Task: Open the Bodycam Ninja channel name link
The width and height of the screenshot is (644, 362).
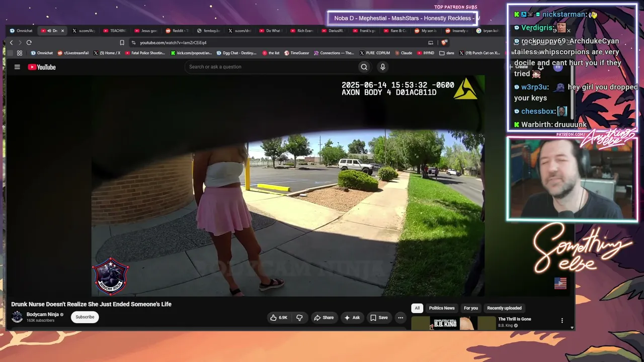Action: (x=43, y=315)
